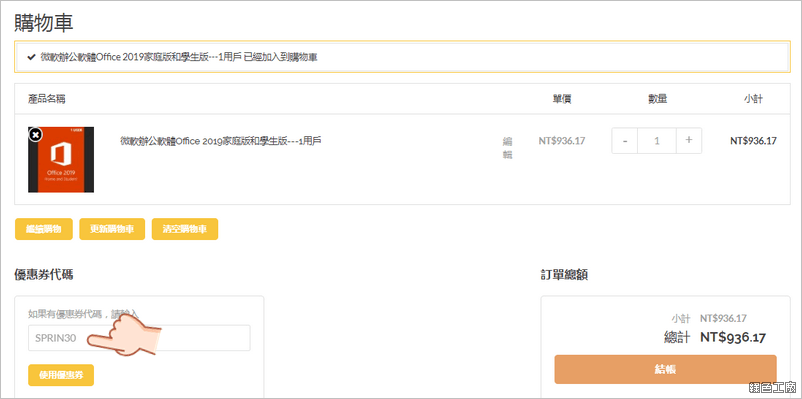The image size is (802, 399).
Task: Click the 更新購物車 button
Action: click(x=112, y=229)
